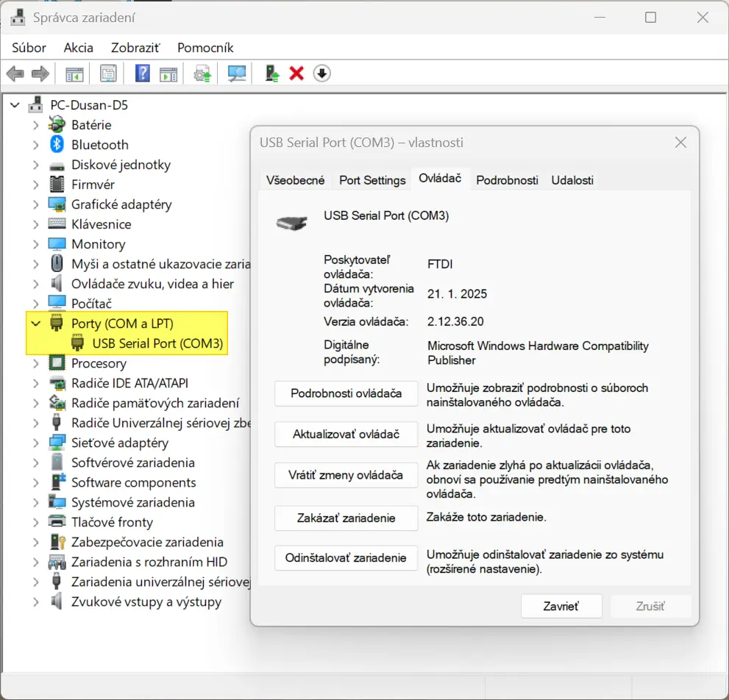Click the Forward navigation arrow
Image resolution: width=729 pixels, height=700 pixels.
pos(38,73)
